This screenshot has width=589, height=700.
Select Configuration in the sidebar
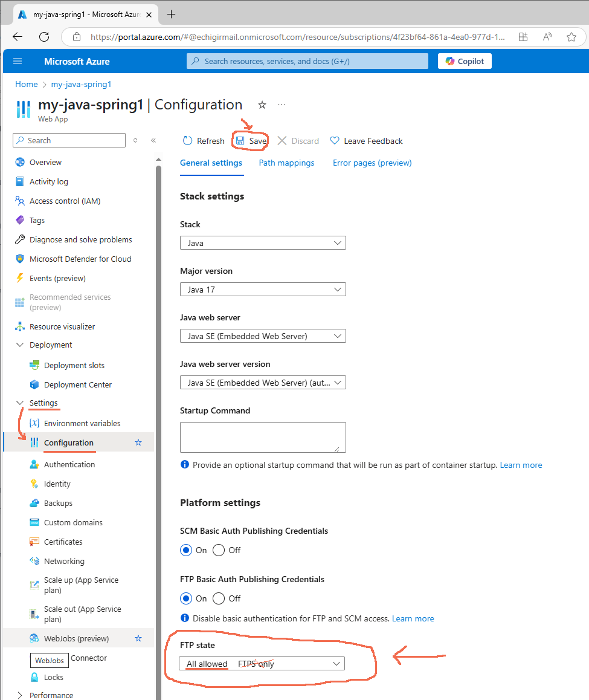point(69,442)
